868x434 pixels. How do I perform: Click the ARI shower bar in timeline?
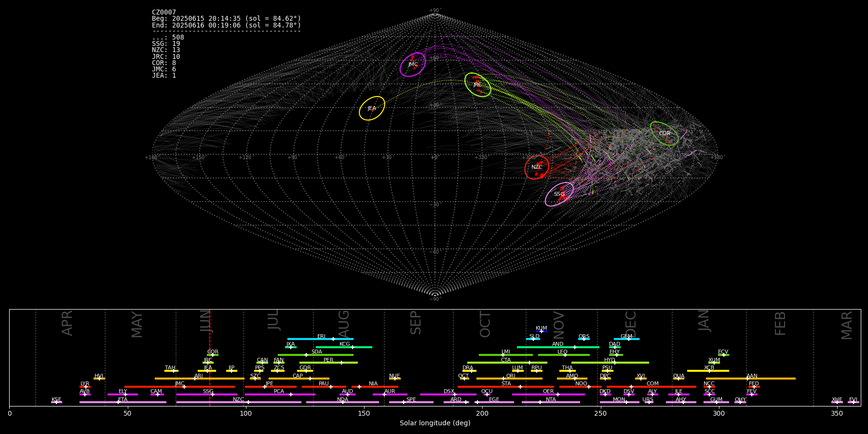[199, 379]
